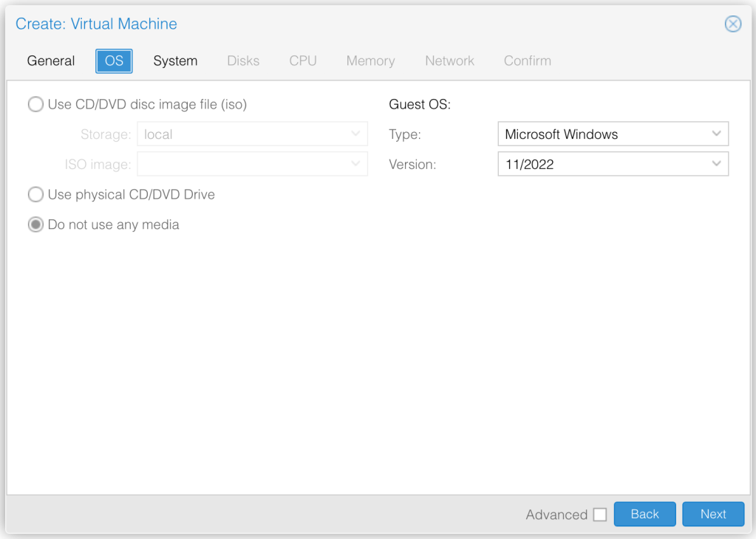Open the ISO image dropdown
Image resolution: width=756 pixels, height=539 pixels.
tap(355, 164)
